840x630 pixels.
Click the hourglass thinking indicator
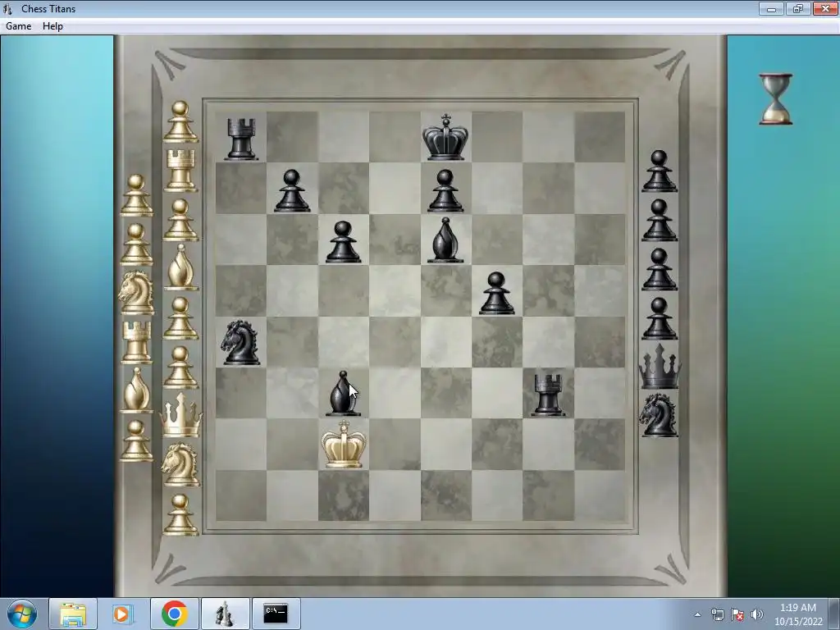(x=776, y=99)
